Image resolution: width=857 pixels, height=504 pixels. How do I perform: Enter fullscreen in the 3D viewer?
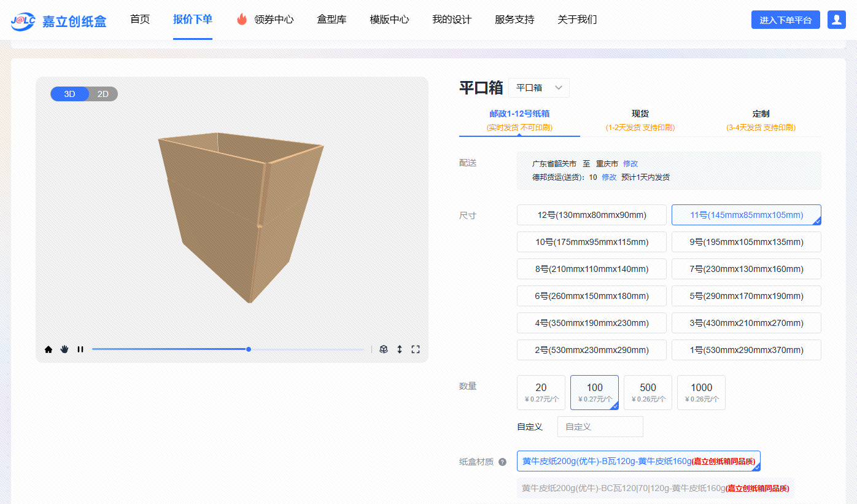click(x=416, y=349)
